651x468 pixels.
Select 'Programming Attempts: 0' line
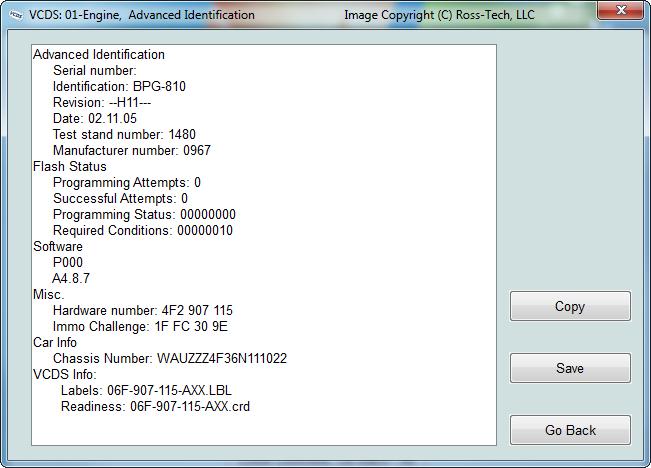(x=127, y=182)
